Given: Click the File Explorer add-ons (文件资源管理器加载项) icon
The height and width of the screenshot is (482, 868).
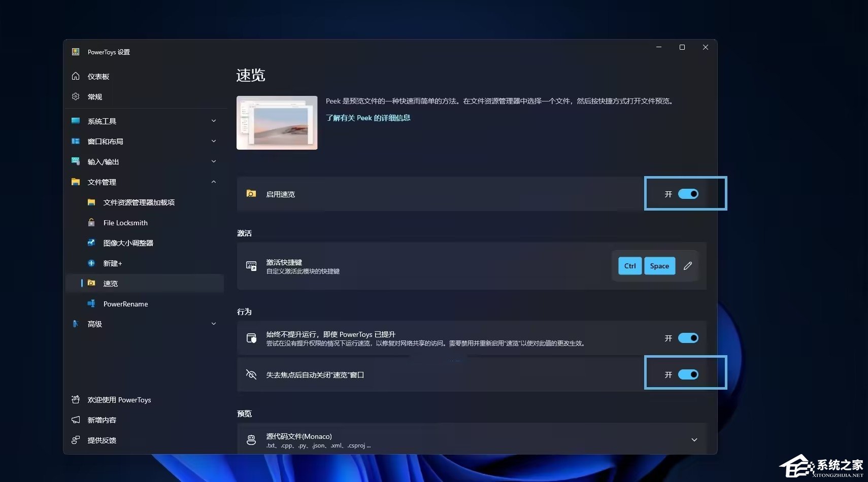Looking at the screenshot, I should [x=91, y=202].
